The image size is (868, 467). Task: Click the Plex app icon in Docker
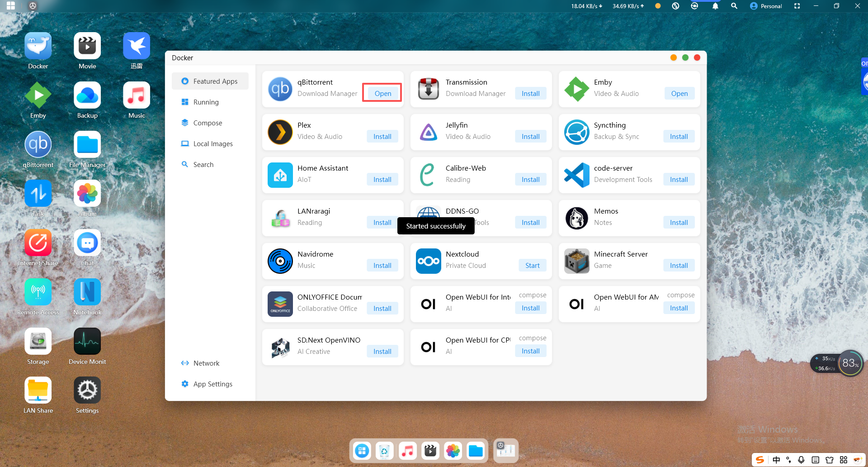point(280,132)
